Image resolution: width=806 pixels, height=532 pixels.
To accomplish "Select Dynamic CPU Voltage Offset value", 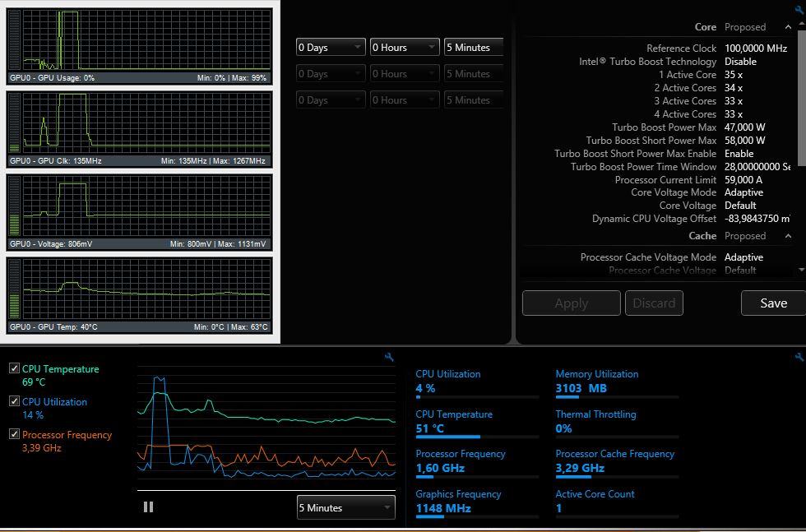I will [757, 219].
